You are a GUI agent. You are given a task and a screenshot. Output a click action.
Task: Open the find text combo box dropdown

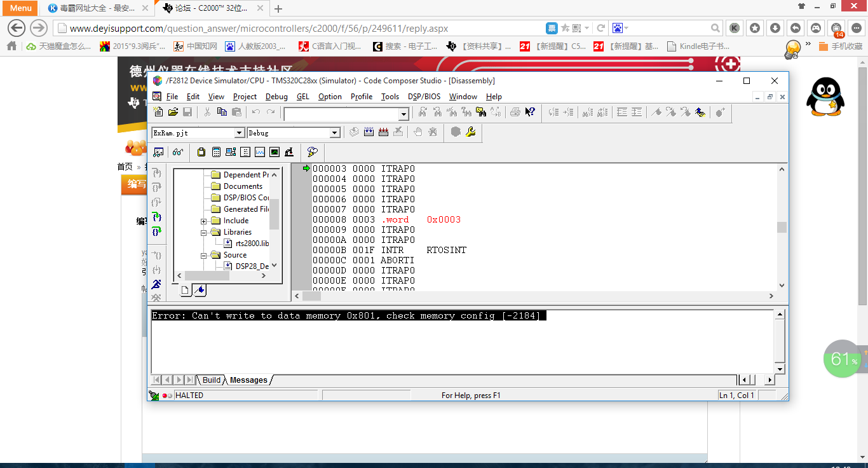[403, 114]
